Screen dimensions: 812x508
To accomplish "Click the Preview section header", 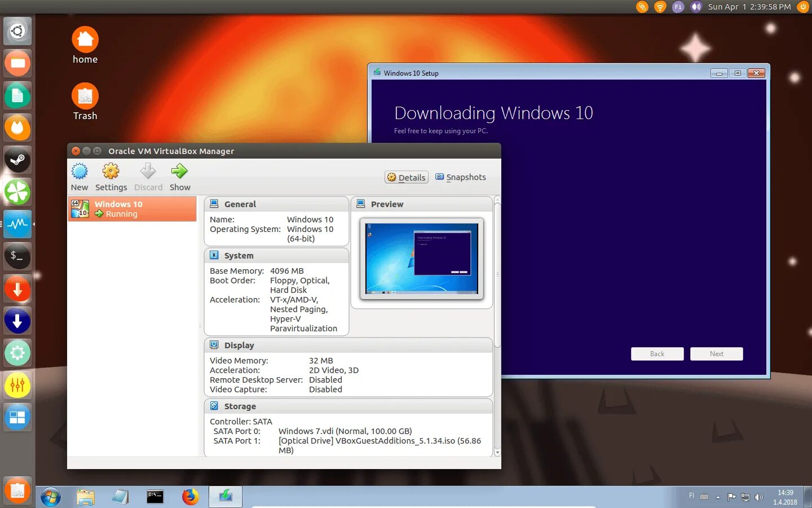I will 422,204.
